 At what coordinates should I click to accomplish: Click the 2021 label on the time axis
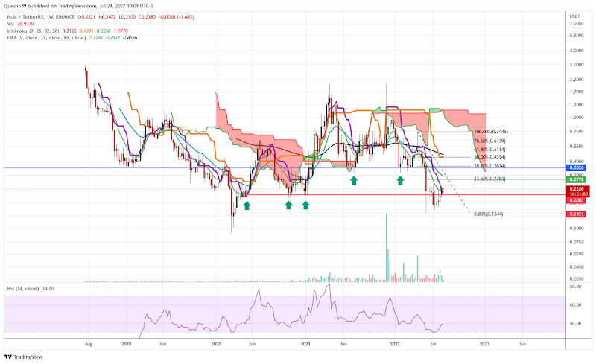tap(305, 344)
